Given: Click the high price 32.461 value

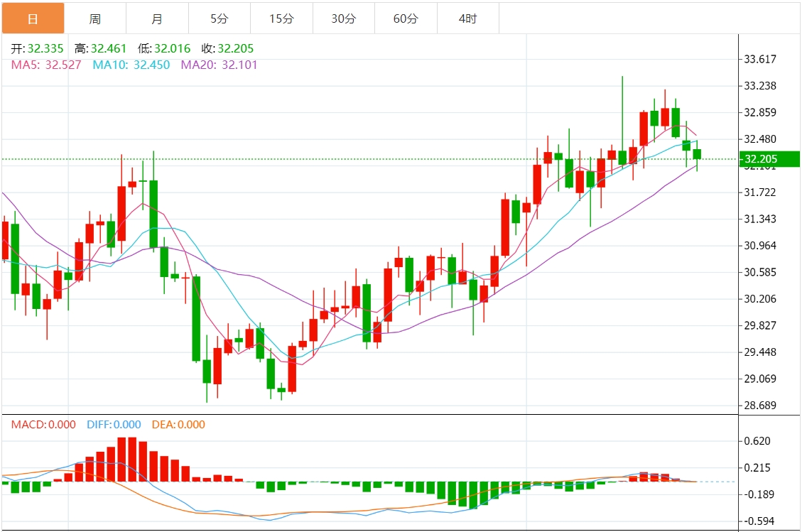Looking at the screenshot, I should [109, 48].
